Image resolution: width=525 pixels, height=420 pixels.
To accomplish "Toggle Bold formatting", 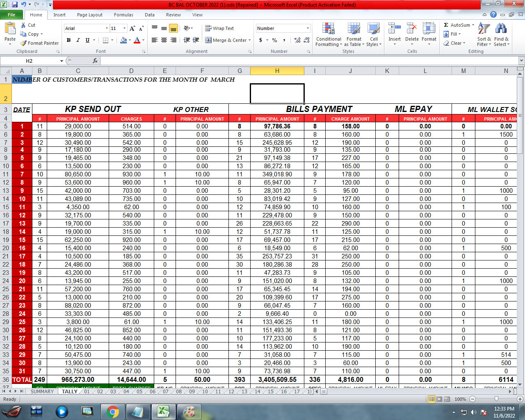I will [68, 40].
